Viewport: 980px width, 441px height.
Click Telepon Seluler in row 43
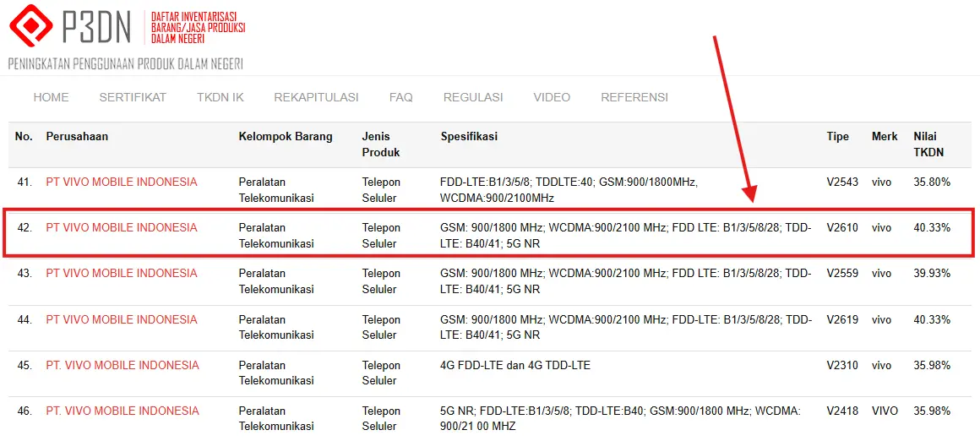381,281
